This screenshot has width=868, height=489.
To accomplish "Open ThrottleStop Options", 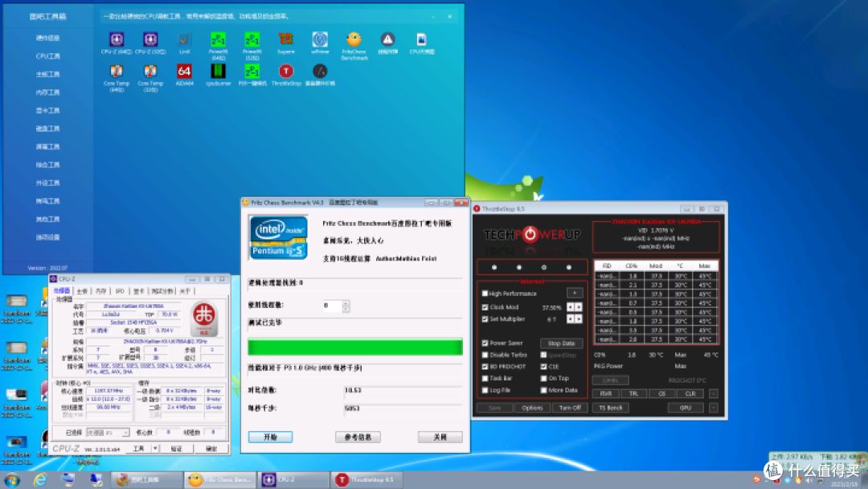I will pyautogui.click(x=532, y=408).
